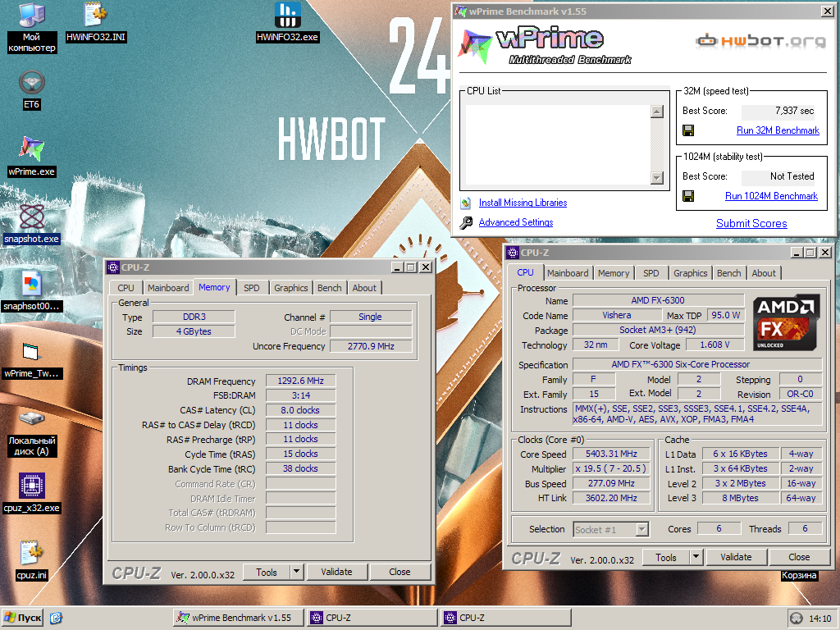Open the Local disk (A) drive icon
Image resolution: width=840 pixels, height=630 pixels.
(32, 433)
